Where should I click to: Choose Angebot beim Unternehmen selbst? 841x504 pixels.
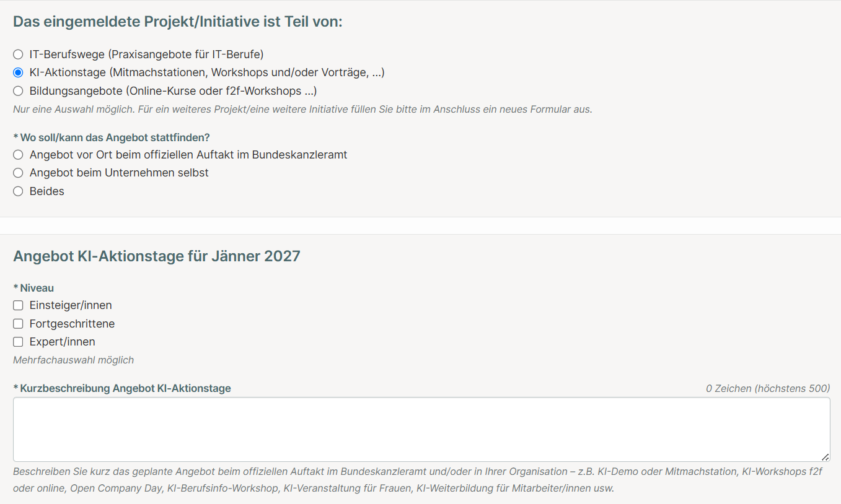pyautogui.click(x=18, y=173)
